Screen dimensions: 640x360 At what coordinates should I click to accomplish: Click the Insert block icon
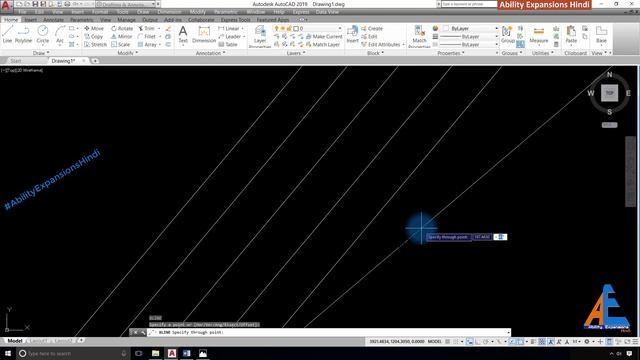click(x=352, y=34)
